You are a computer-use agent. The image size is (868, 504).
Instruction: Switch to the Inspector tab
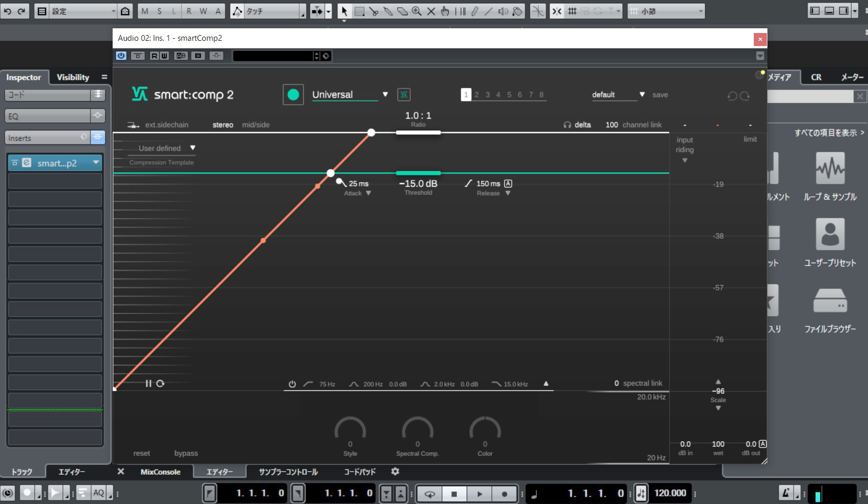tap(24, 77)
